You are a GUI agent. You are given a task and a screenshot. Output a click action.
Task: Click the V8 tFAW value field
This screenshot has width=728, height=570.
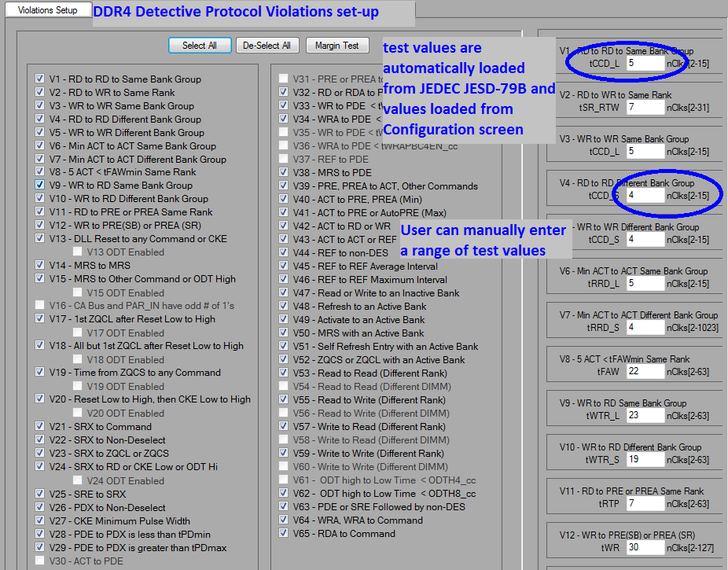pos(645,371)
